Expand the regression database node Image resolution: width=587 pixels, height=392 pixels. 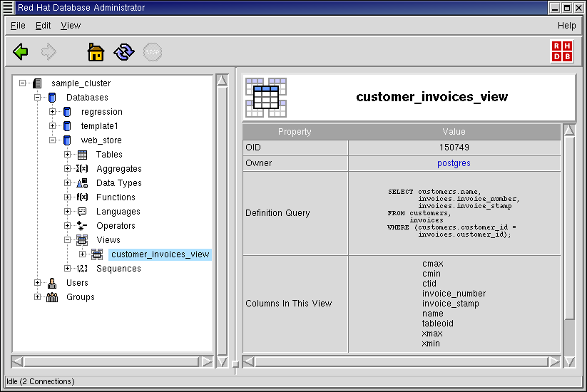tap(52, 111)
